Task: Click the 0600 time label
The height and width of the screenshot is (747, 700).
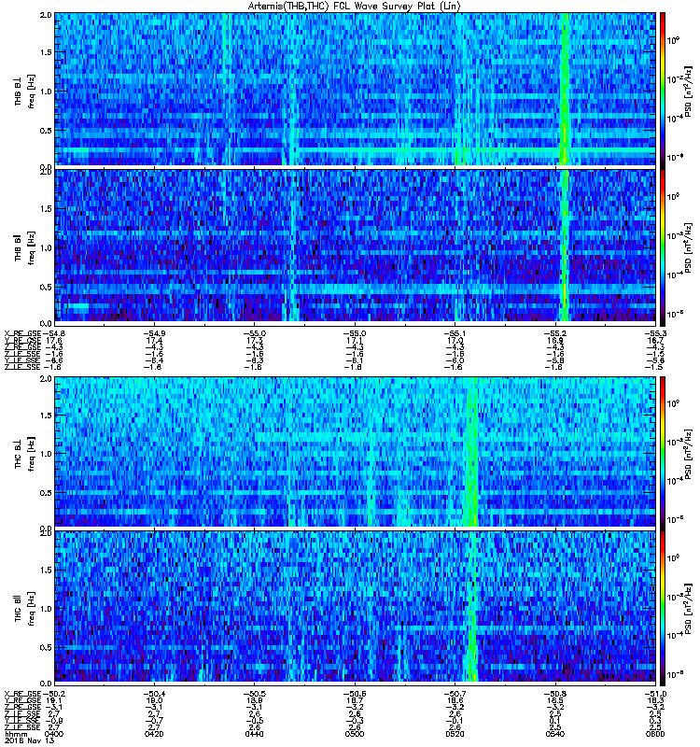Action: coord(655,734)
